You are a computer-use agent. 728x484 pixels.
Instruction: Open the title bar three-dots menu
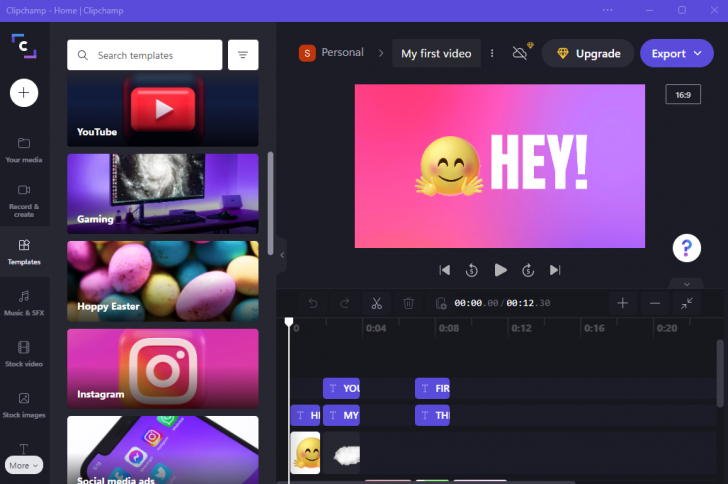607,10
